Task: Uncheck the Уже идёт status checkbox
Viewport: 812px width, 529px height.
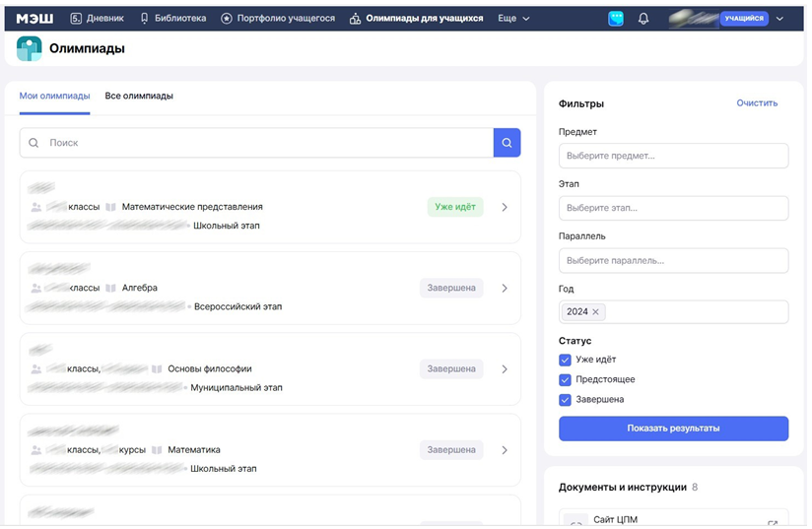Action: 565,360
